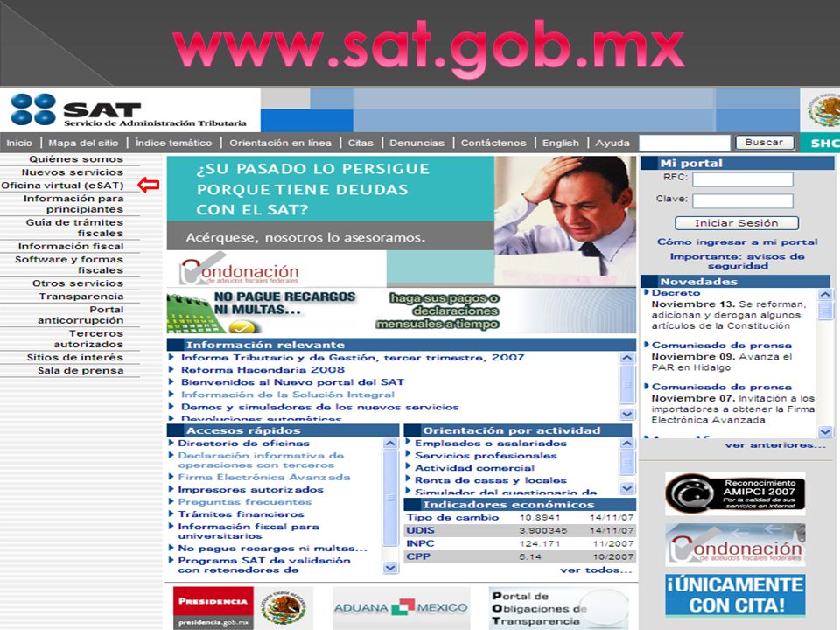Switch site to English
The width and height of the screenshot is (840, 630).
pyautogui.click(x=560, y=143)
